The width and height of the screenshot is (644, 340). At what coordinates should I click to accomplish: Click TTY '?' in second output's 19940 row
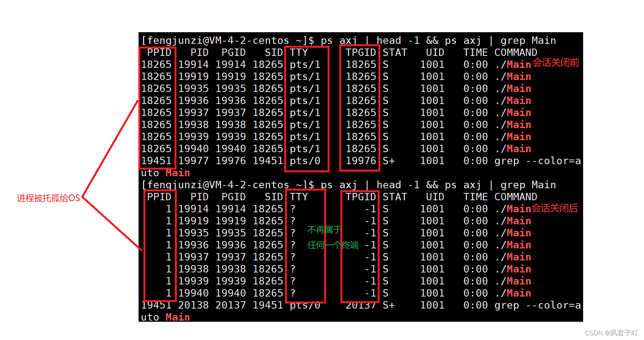pyautogui.click(x=293, y=293)
